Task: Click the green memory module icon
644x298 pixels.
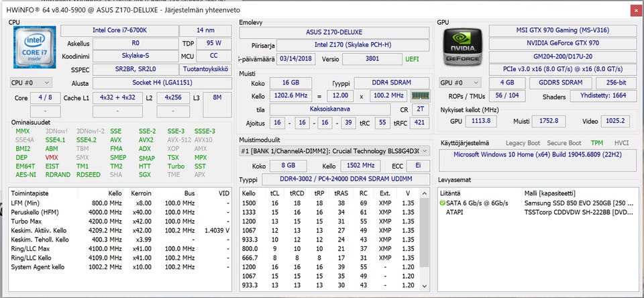Action: [x=420, y=96]
